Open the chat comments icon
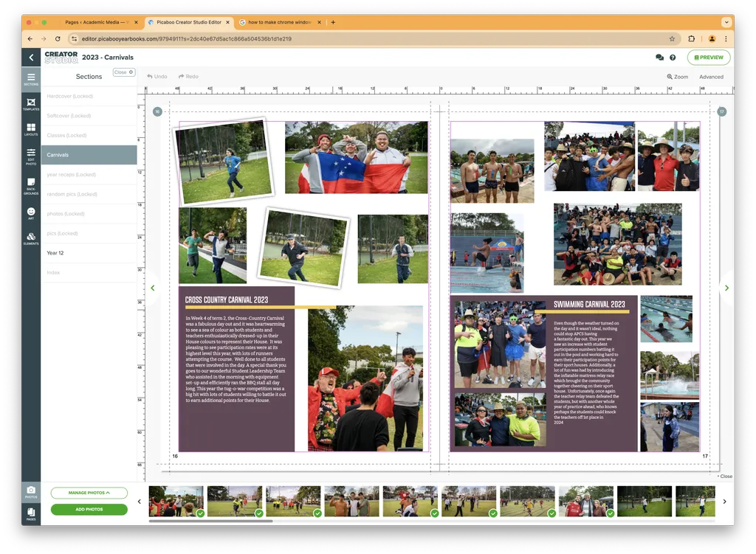756x554 pixels. (659, 58)
